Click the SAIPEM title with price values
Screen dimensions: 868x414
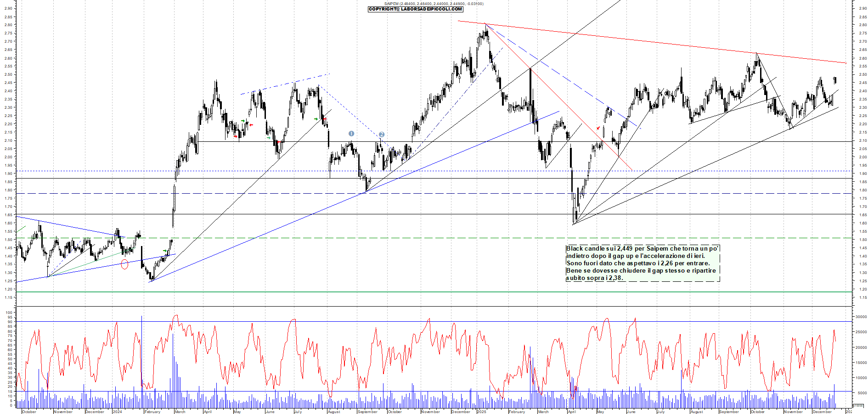click(x=434, y=4)
